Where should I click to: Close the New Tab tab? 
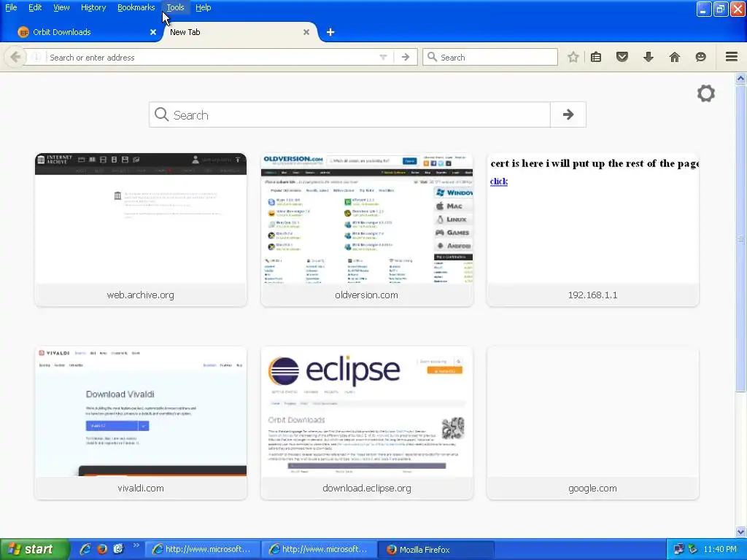point(306,32)
